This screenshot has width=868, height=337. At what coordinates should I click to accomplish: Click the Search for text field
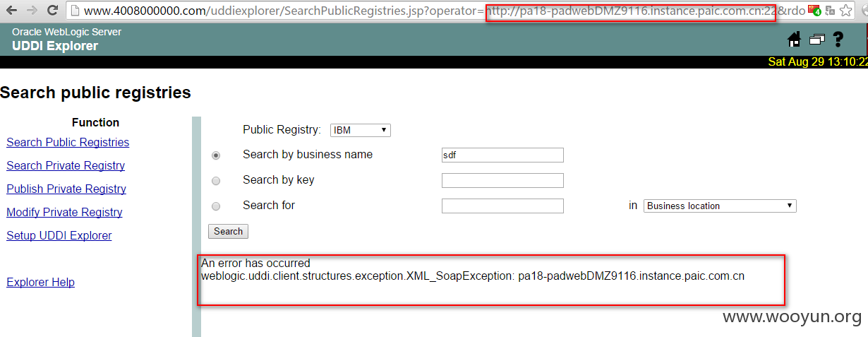pos(502,206)
